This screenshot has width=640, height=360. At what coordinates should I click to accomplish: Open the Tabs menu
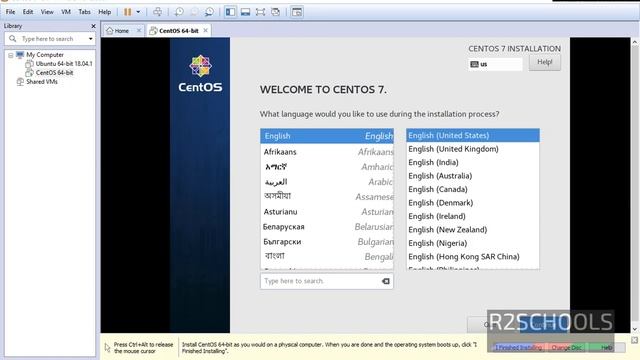pos(84,12)
